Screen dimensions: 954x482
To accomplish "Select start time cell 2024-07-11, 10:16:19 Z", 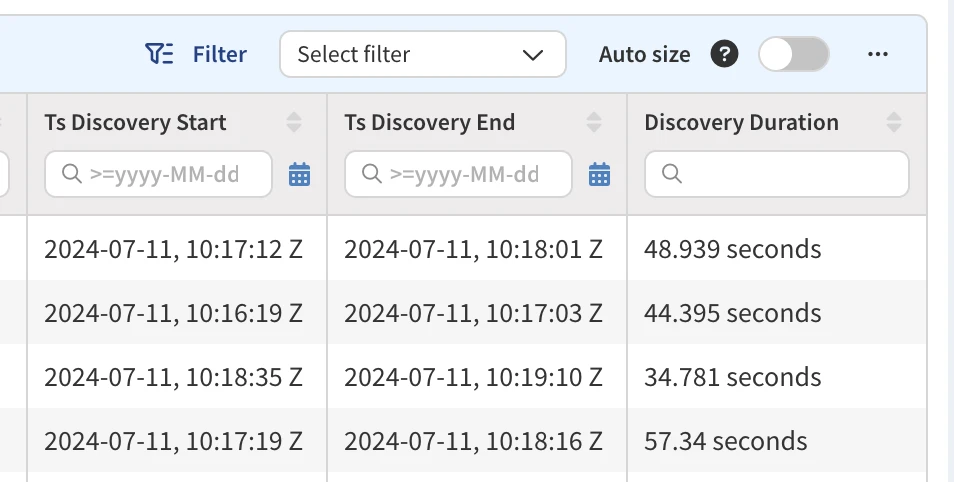I will (173, 313).
